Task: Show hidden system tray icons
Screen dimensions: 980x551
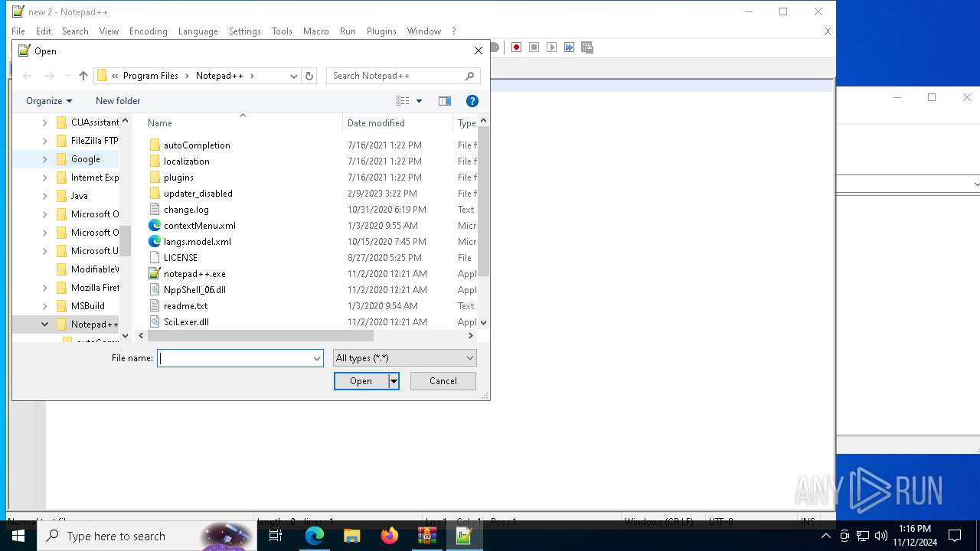Action: [825, 536]
